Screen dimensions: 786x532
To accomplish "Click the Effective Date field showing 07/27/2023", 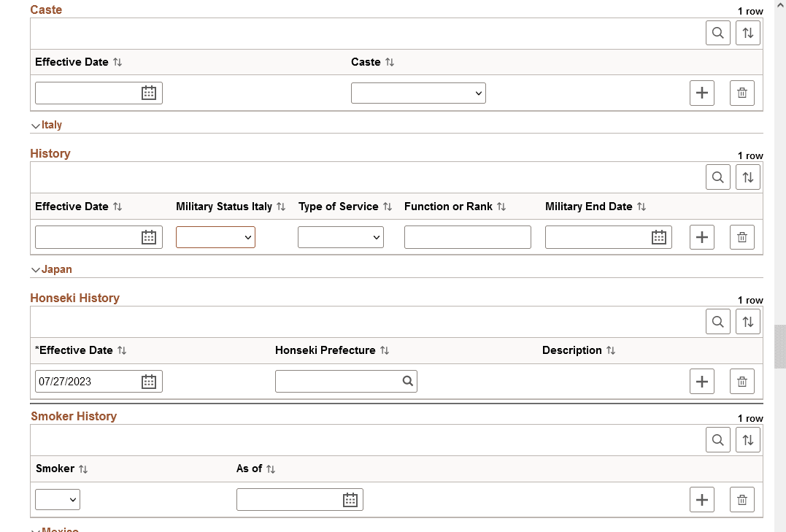I will coord(88,381).
